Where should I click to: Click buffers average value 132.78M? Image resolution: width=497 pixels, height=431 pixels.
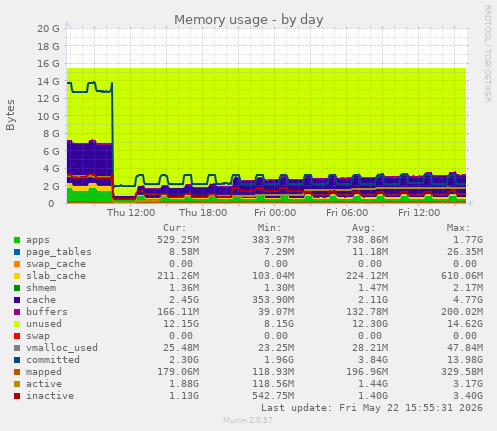(367, 312)
